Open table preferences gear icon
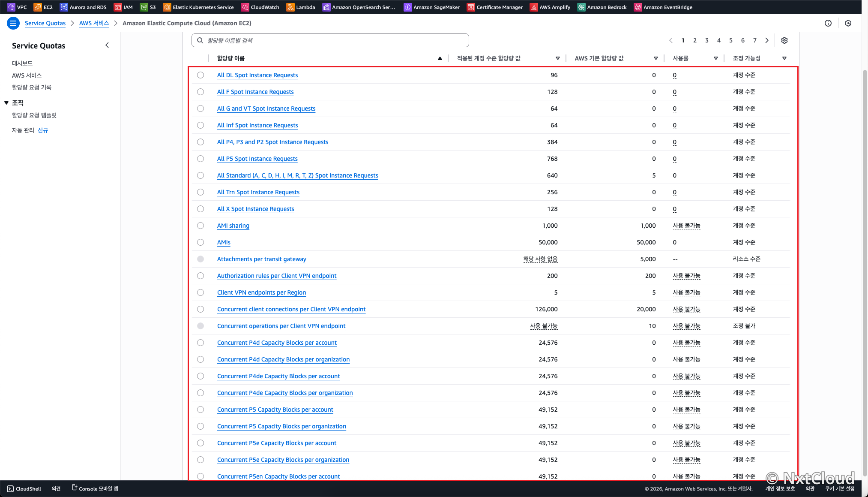Image resolution: width=868 pixels, height=497 pixels. click(x=784, y=40)
